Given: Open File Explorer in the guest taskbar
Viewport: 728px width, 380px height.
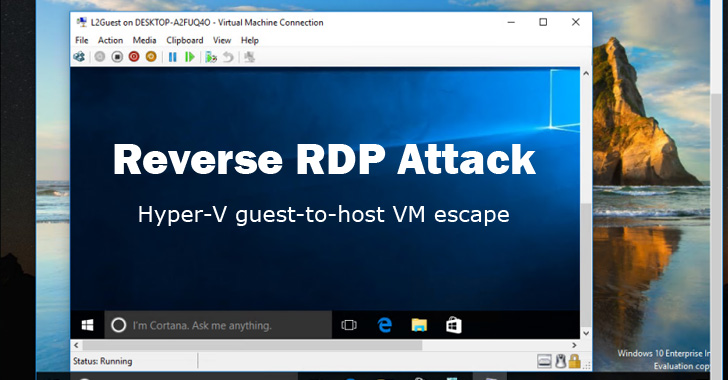Looking at the screenshot, I should [x=419, y=325].
